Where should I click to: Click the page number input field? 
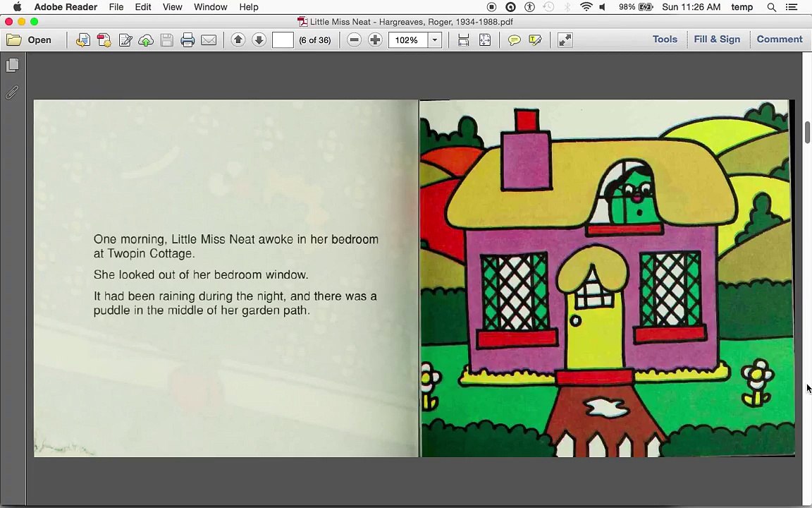click(283, 40)
